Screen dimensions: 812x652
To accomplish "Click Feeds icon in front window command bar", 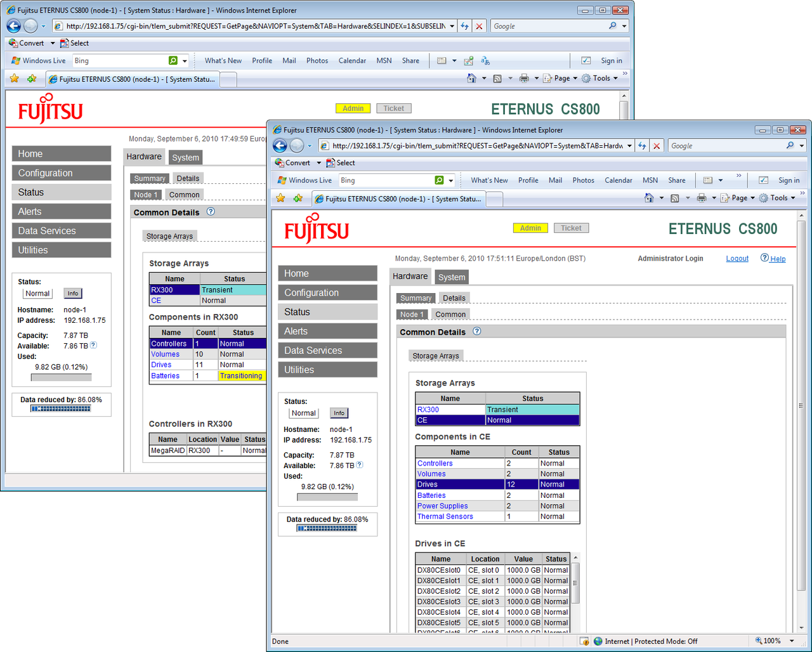I will 675,198.
